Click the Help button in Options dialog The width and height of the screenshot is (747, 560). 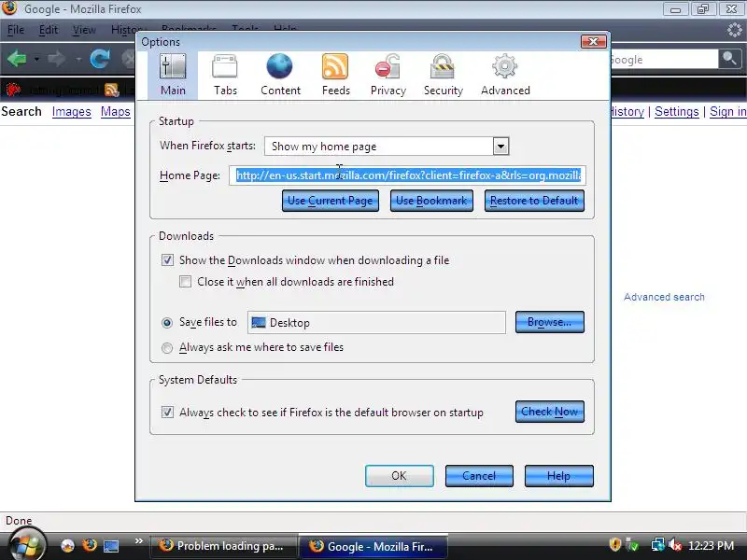point(558,476)
